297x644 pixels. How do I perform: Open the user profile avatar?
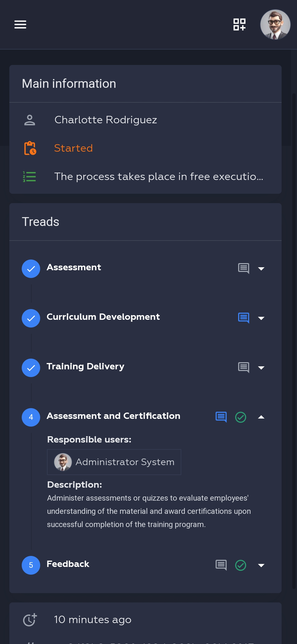[275, 24]
